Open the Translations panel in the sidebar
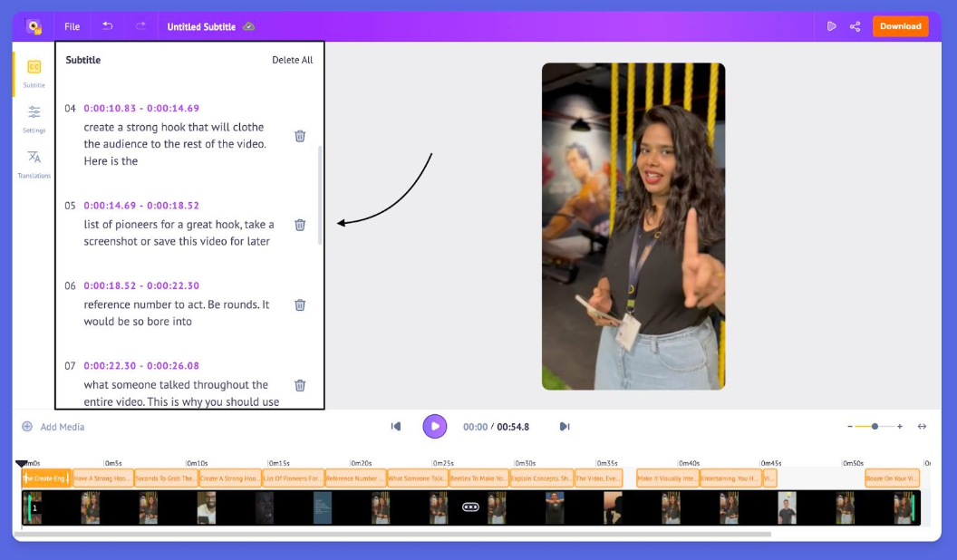 34,164
